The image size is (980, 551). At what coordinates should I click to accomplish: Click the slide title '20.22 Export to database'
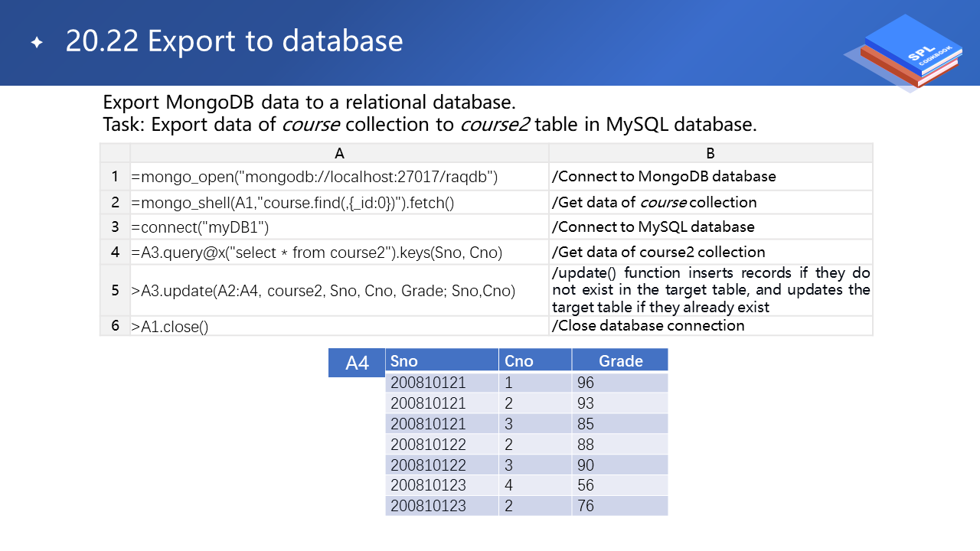(x=234, y=41)
